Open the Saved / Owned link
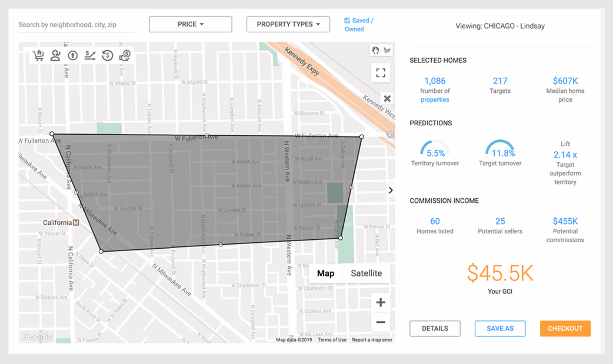 pos(359,25)
